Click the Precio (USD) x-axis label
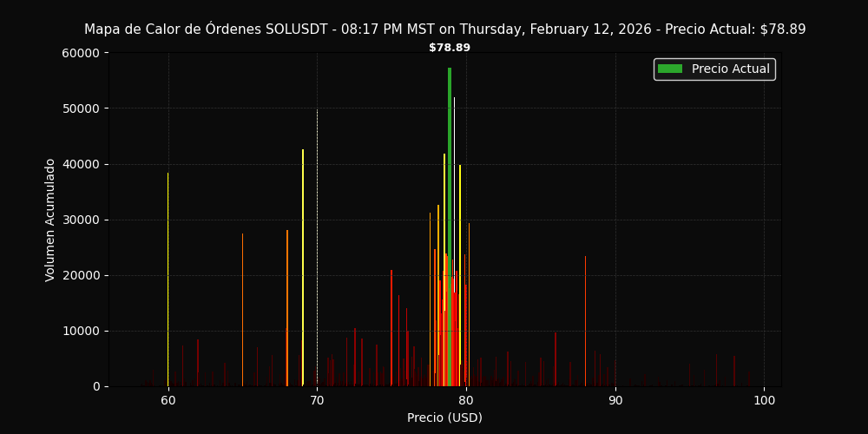 pos(444,418)
